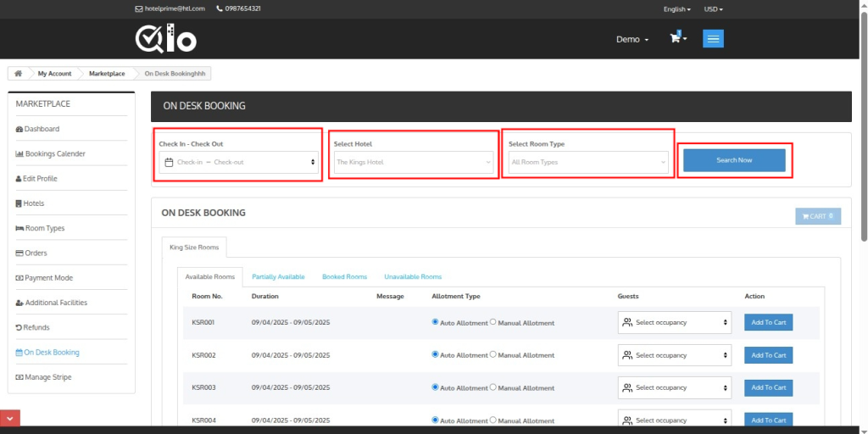Click the Search Now button

[x=734, y=160]
